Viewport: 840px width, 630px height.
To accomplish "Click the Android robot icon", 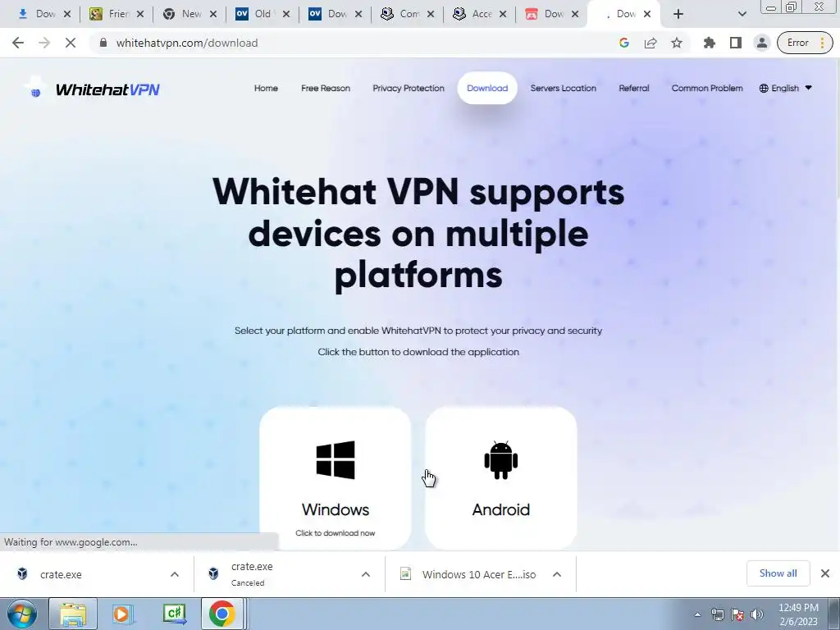I will tap(501, 459).
